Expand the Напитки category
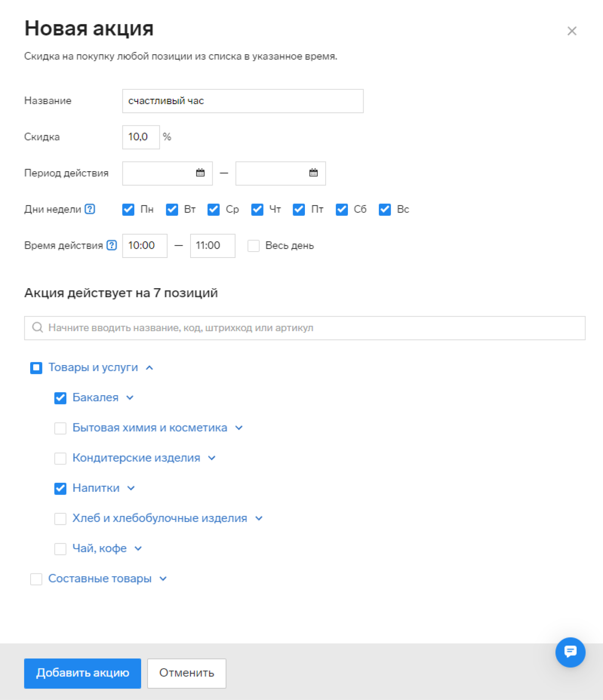 [x=131, y=488]
